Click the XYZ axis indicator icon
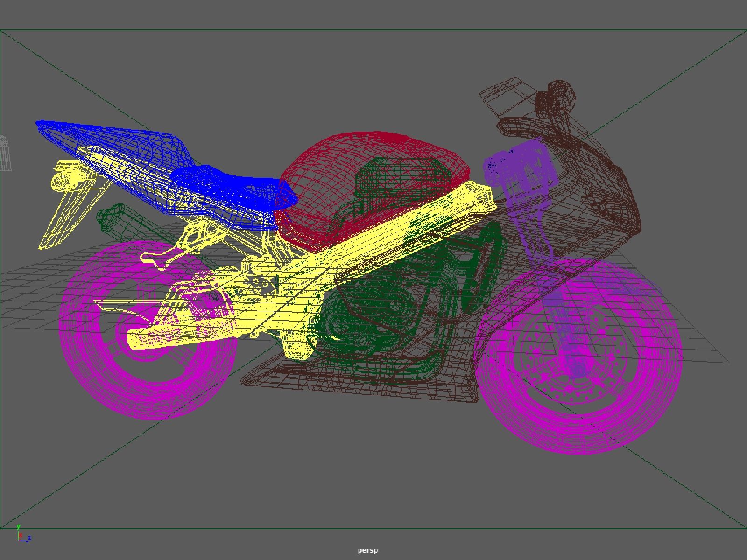 [23, 533]
